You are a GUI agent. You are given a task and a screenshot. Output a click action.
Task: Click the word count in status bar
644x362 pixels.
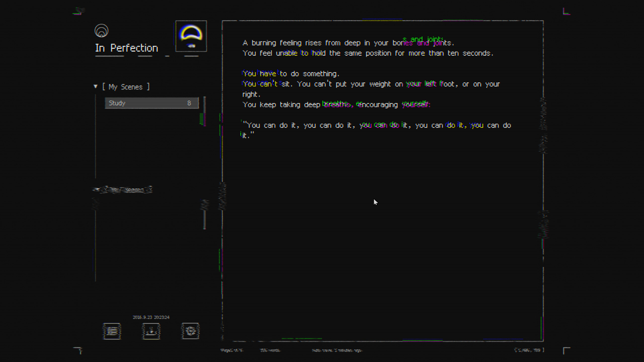[x=270, y=350]
